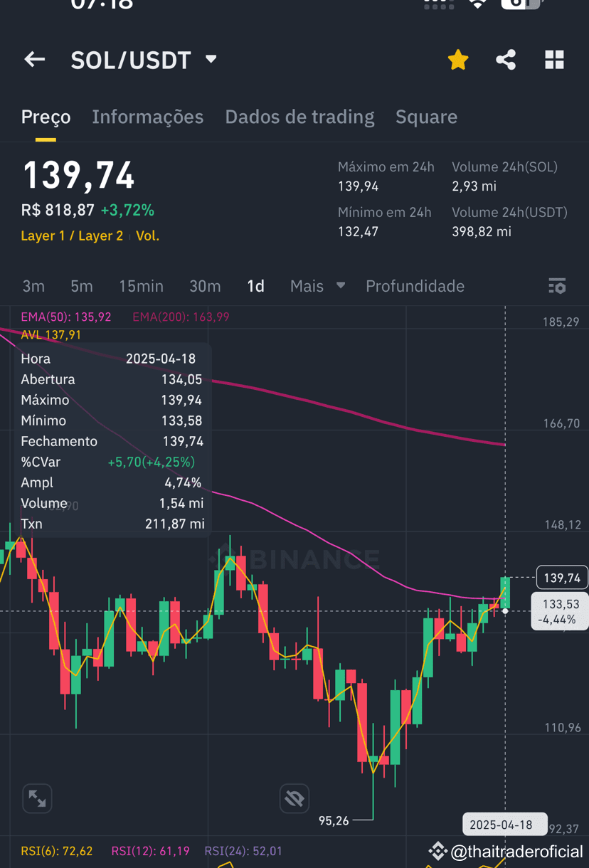Switch to the Dados de trading tab
This screenshot has height=868, width=589.
(299, 117)
